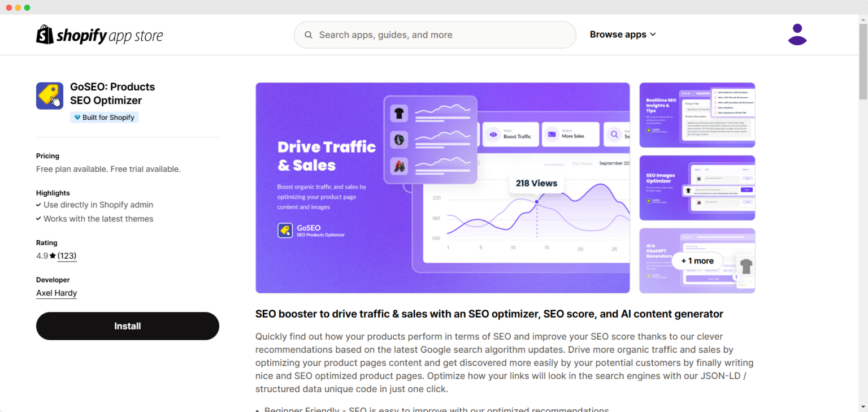Select the SEO Images Optimizer thumbnail
Image resolution: width=868 pixels, height=412 pixels.
click(x=697, y=188)
